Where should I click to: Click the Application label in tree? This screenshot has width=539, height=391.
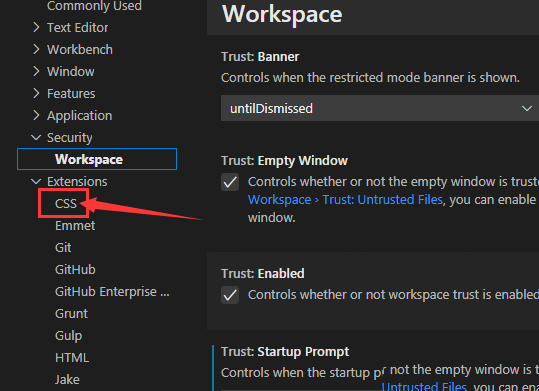79,116
